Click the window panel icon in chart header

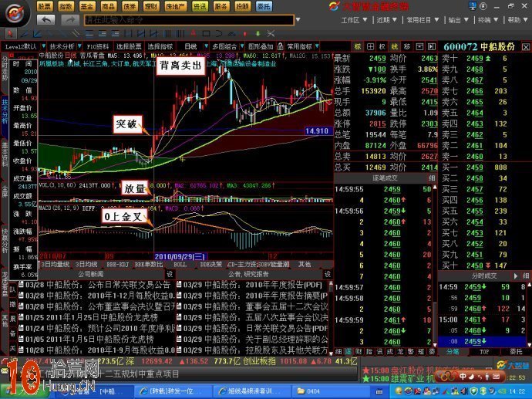pyautogui.click(x=419, y=46)
